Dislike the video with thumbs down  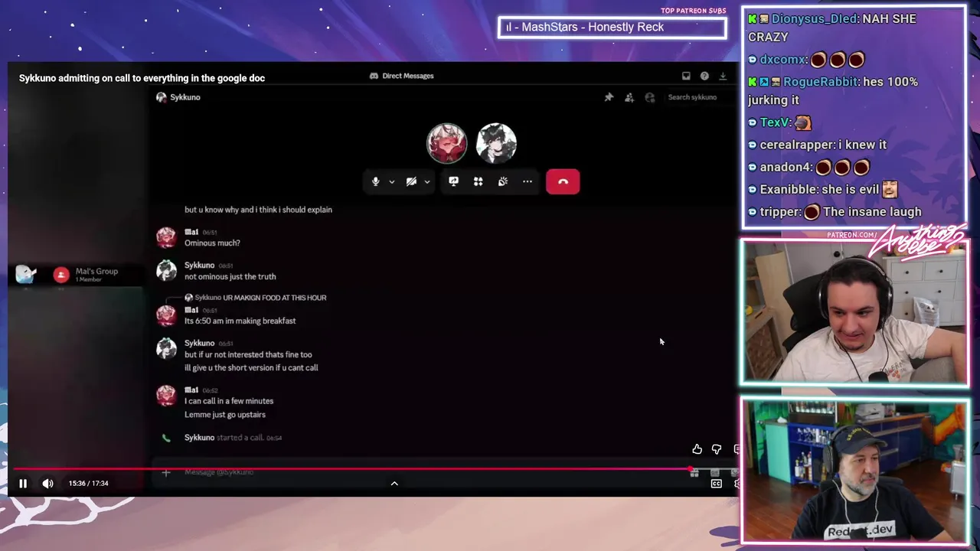(717, 449)
